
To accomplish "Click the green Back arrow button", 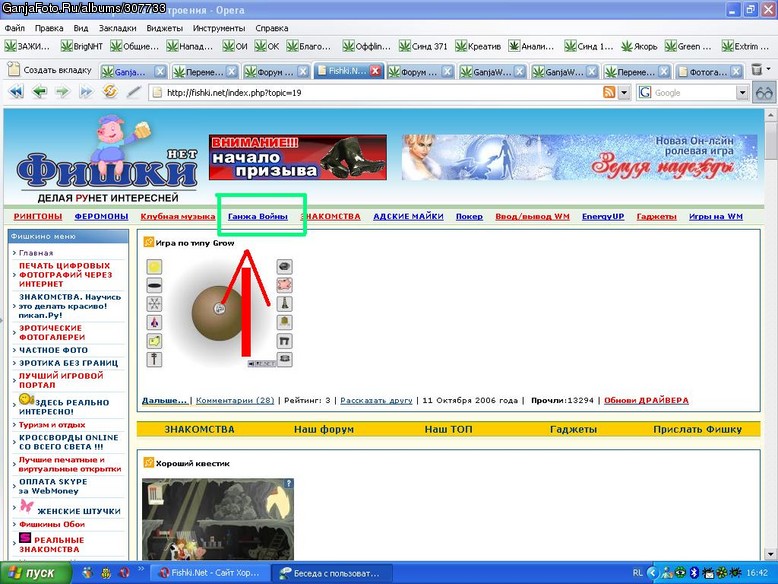I will click(40, 92).
